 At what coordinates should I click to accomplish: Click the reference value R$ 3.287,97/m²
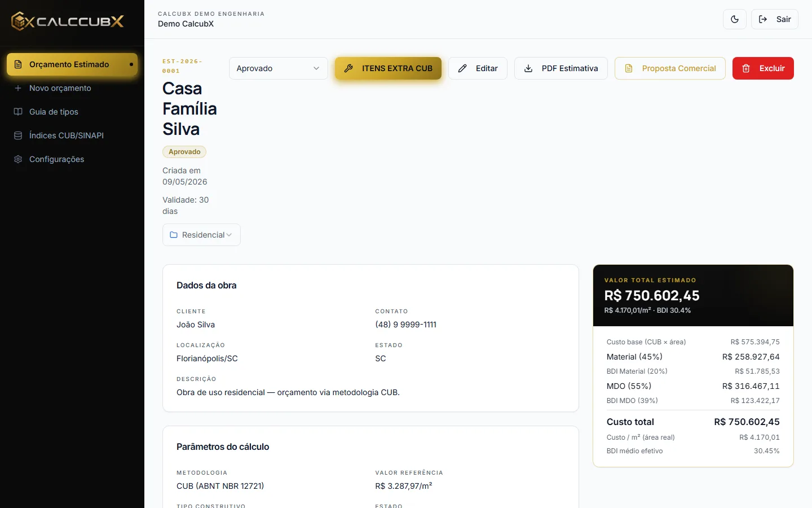tap(404, 486)
